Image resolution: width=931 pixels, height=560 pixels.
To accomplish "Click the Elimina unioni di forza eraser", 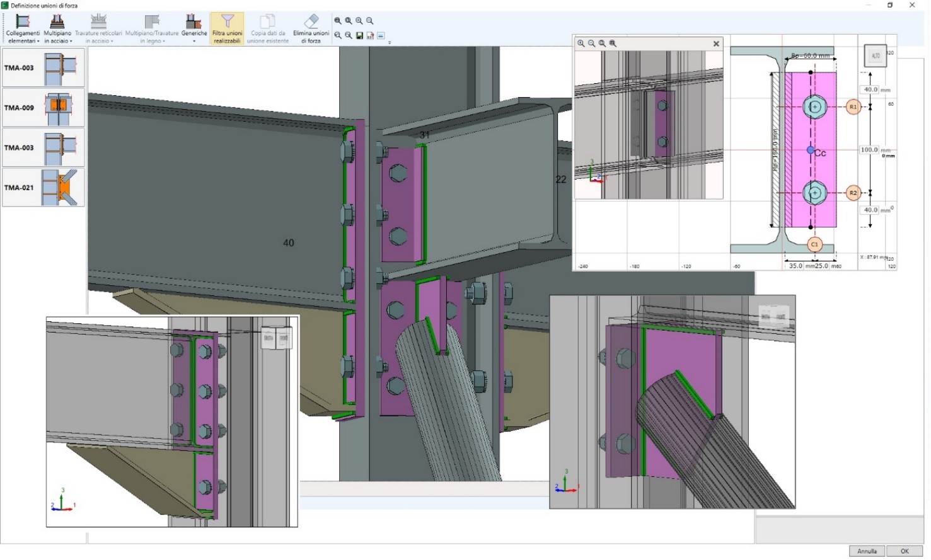I will pos(311,29).
